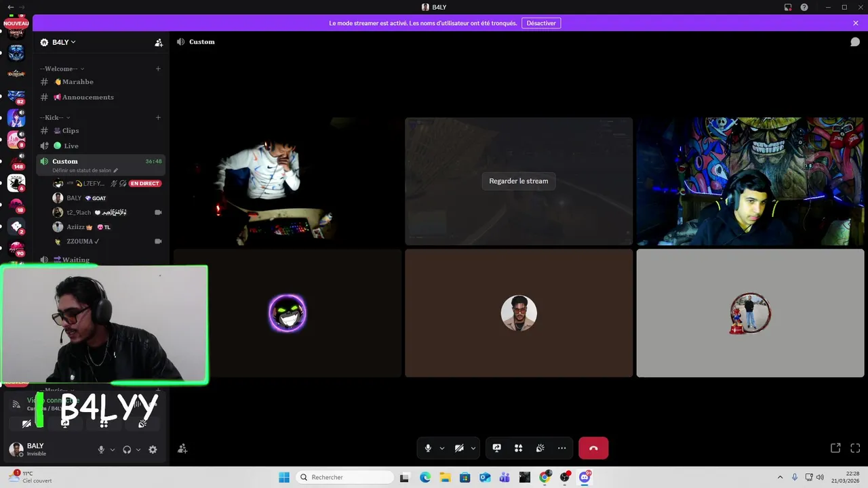Screen dimensions: 868x488
Task: Click the sunglasses man avatar tile
Action: [519, 313]
